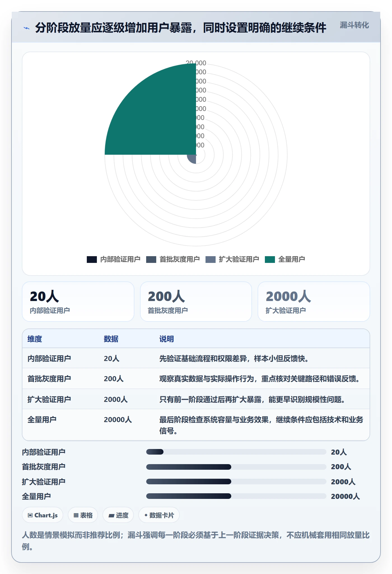The height and width of the screenshot is (574, 392).
Task: Select the 20人 data card
Action: click(78, 302)
